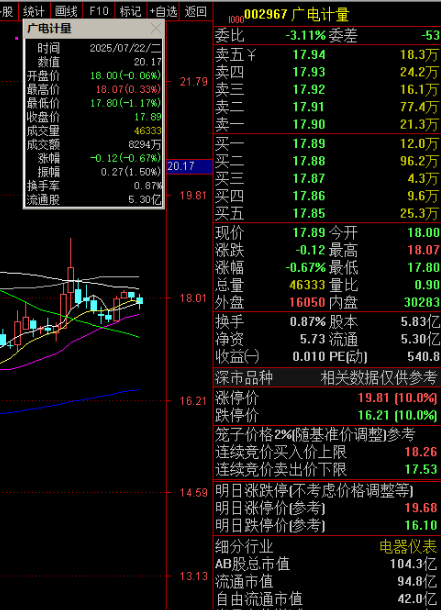
Task: Click the 1000 icon beside stock code
Action: (x=236, y=19)
